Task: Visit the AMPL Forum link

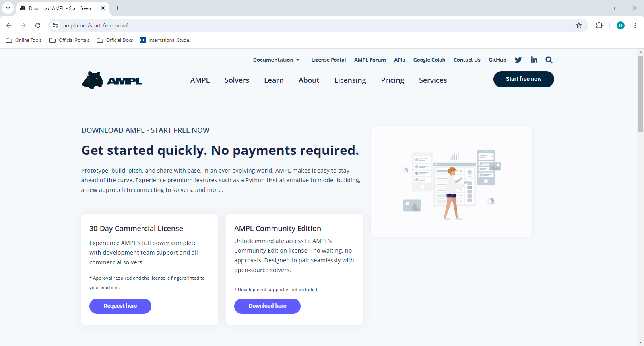Action: click(370, 60)
